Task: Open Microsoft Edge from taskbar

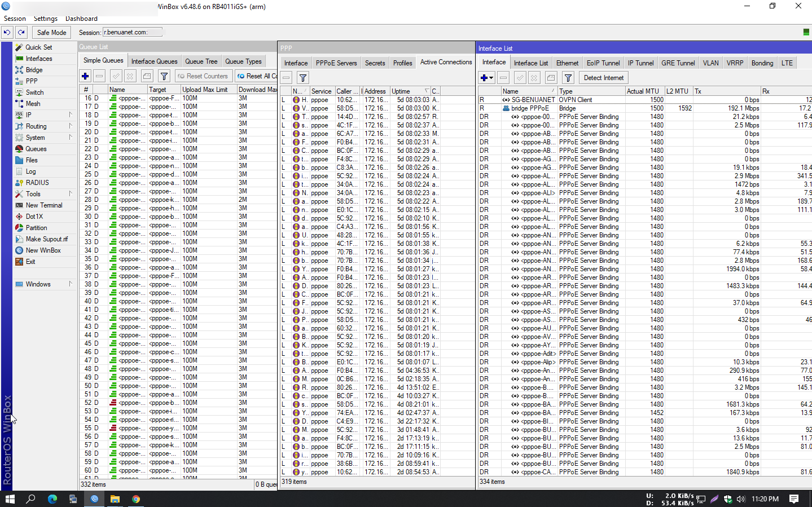Action: pyautogui.click(x=52, y=499)
